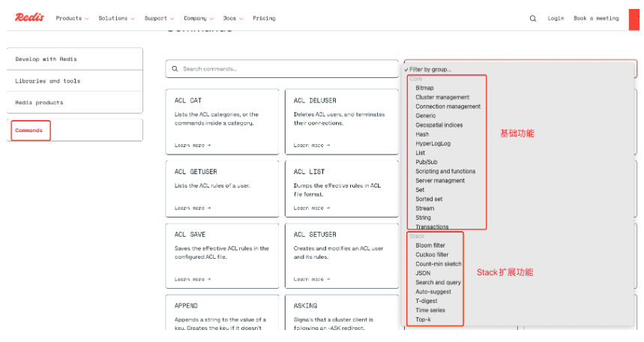Choose Set group filter
The width and height of the screenshot is (644, 342).
pyautogui.click(x=420, y=190)
